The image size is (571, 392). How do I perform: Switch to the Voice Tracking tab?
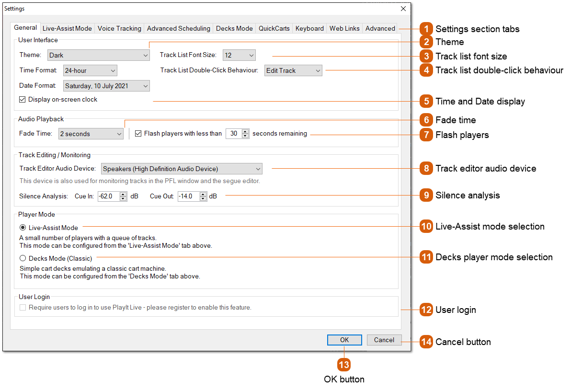[119, 28]
